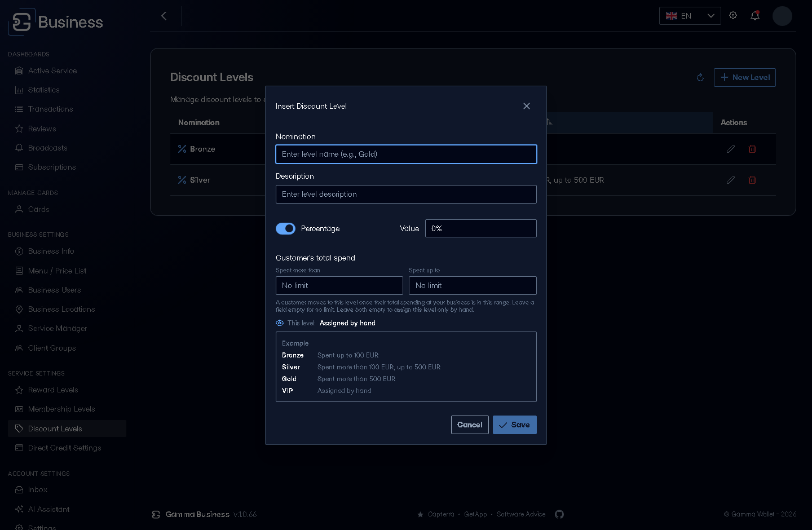Click the discount Value field
This screenshot has height=530, width=812.
click(481, 228)
